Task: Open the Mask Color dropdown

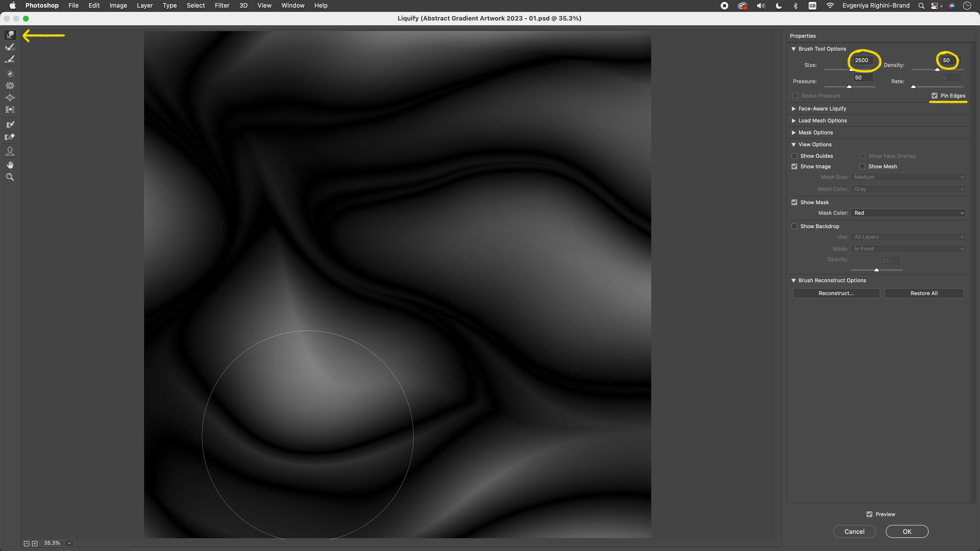Action: 908,213
